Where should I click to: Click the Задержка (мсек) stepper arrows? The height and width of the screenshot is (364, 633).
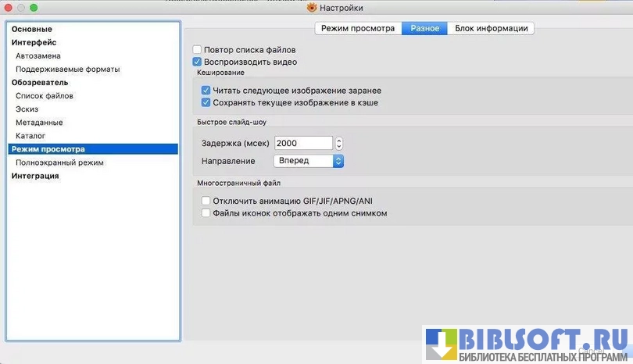(339, 143)
